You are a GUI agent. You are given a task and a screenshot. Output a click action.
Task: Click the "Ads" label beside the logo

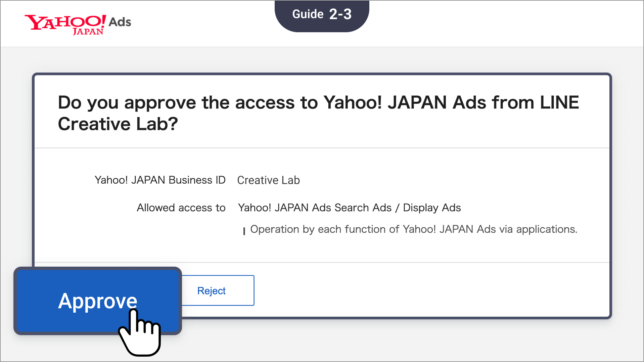pyautogui.click(x=119, y=22)
